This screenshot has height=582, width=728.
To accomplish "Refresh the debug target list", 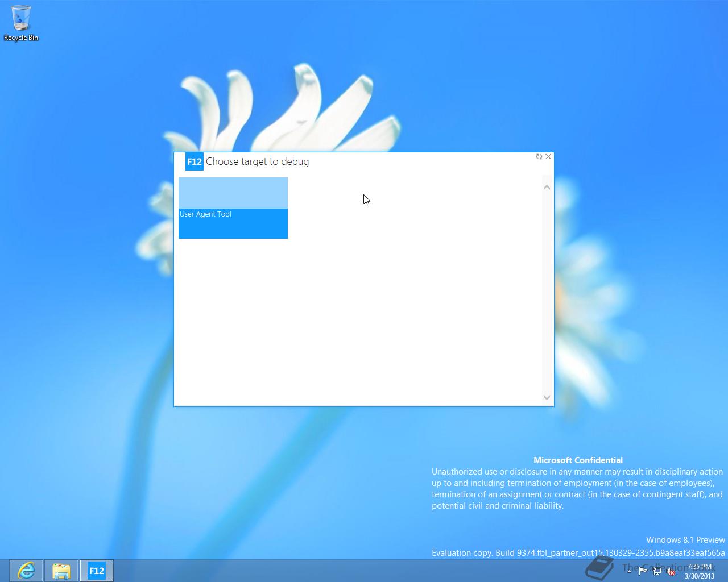I will (539, 157).
